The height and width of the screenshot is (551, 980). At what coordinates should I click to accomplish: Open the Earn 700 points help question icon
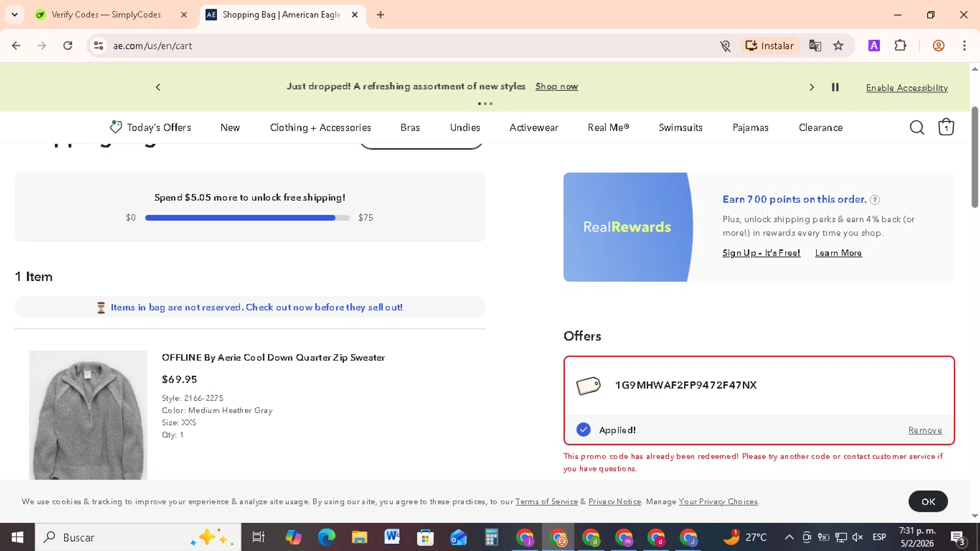point(875,200)
